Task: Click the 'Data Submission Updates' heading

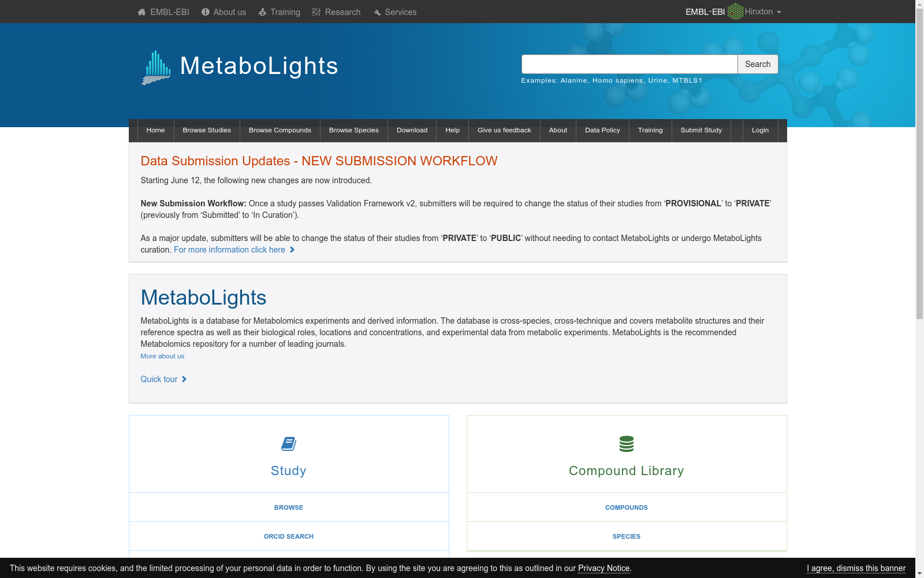Action: coord(319,161)
